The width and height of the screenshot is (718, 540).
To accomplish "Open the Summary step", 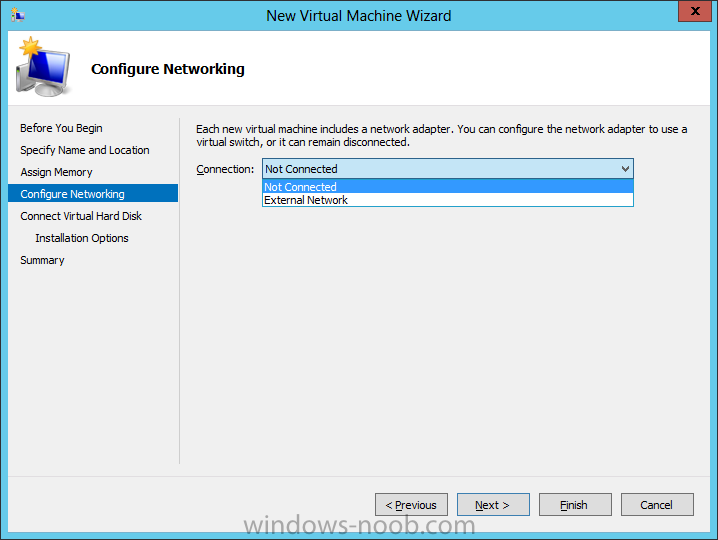I will pos(42,260).
